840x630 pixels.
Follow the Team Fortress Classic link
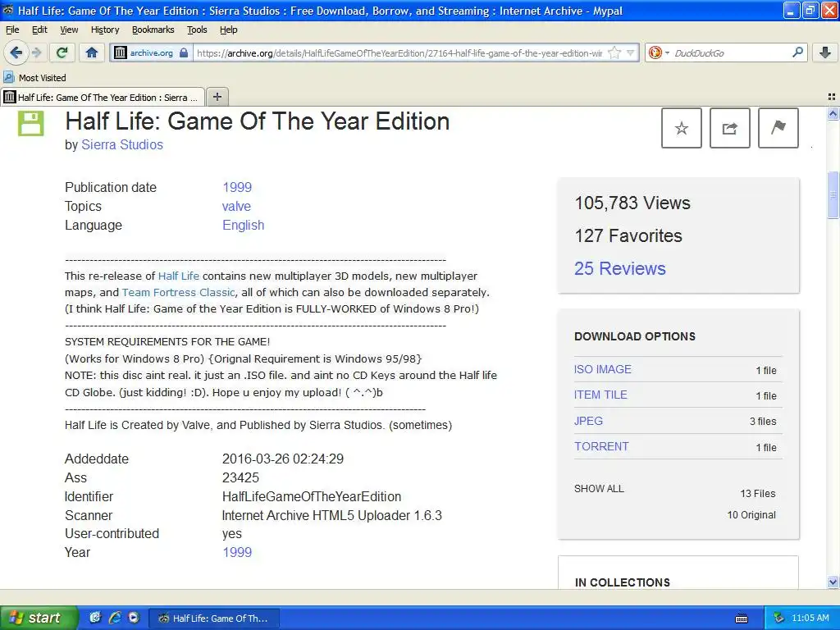pyautogui.click(x=178, y=293)
